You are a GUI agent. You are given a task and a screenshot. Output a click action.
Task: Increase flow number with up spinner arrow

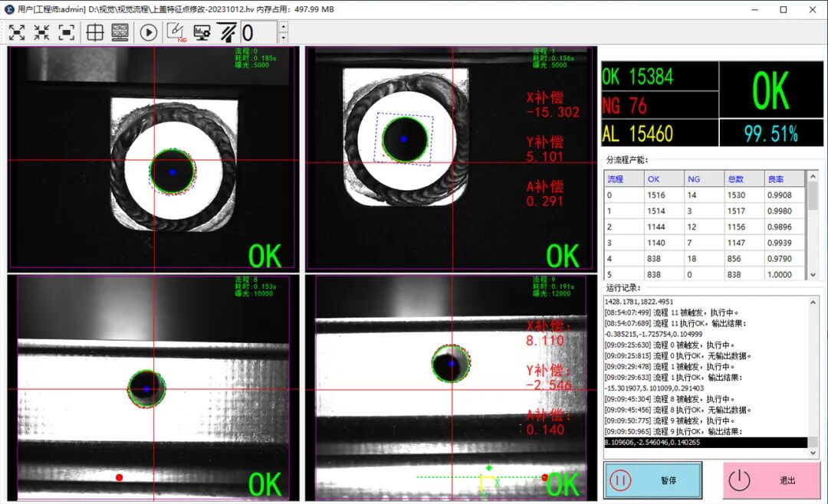[x=283, y=27]
